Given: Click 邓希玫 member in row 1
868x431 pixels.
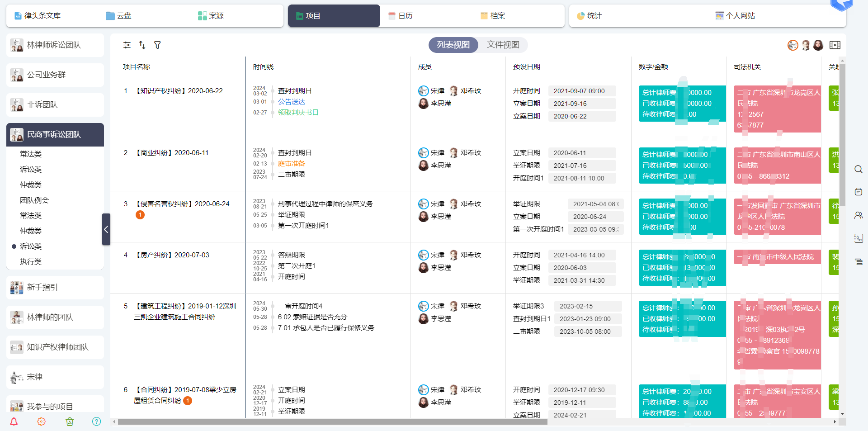Looking at the screenshot, I should pyautogui.click(x=465, y=91).
